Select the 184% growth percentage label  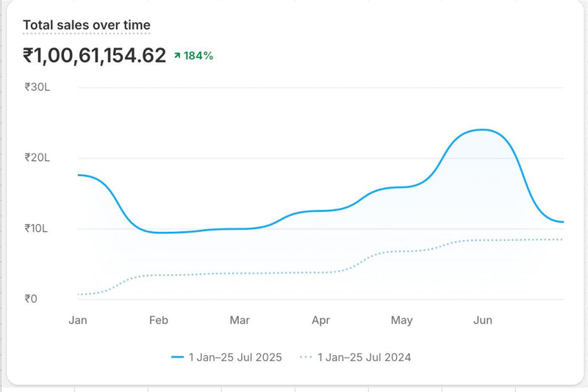198,56
